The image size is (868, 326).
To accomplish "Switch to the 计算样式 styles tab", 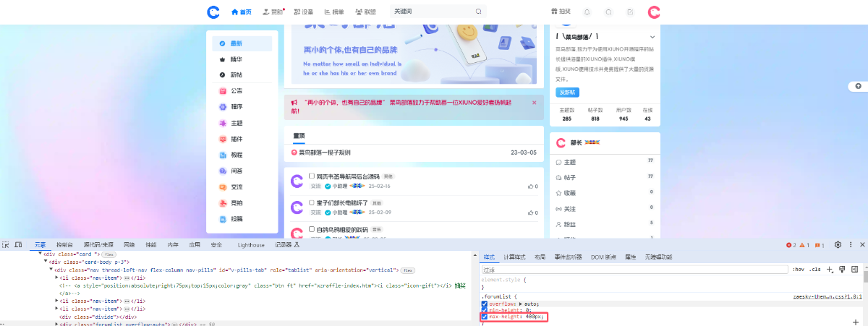I will point(514,257).
